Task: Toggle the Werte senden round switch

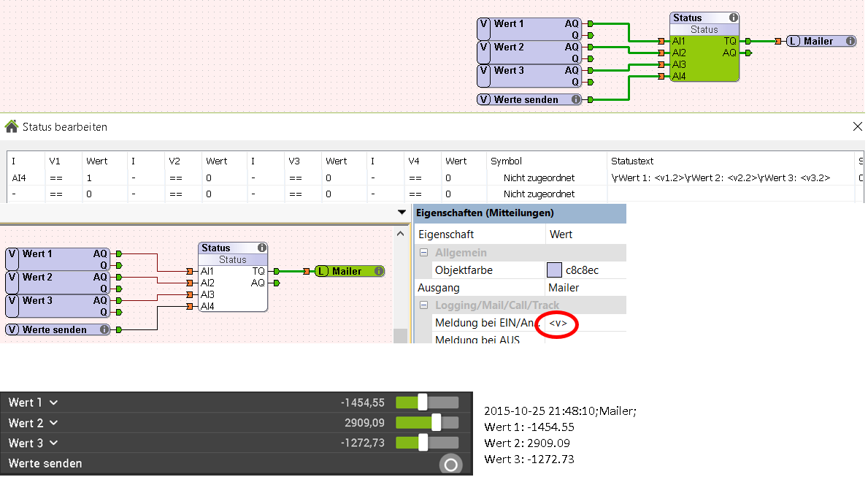Action: coord(450,464)
